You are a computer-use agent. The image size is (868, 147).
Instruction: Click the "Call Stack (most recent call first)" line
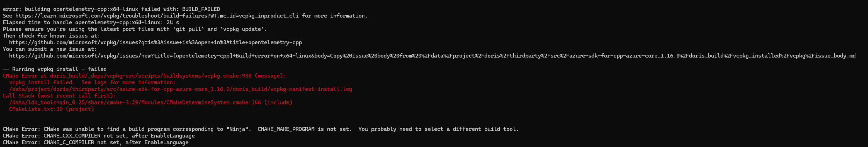pyautogui.click(x=59, y=96)
